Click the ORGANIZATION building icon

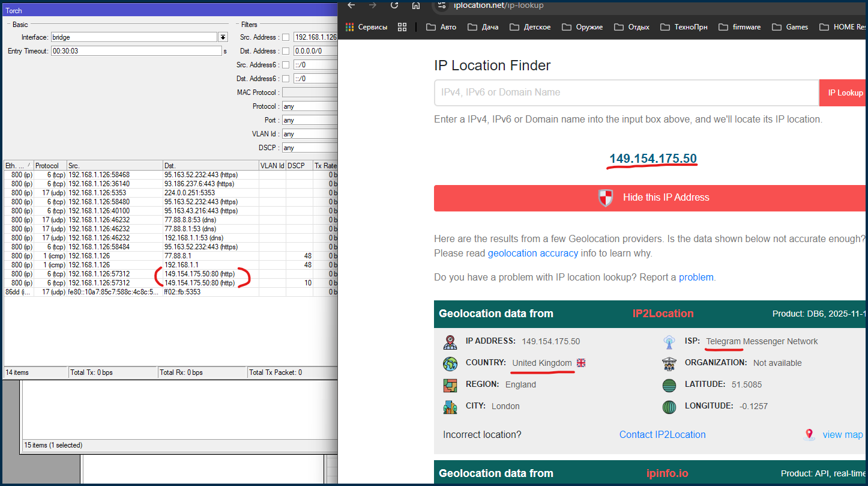click(669, 363)
